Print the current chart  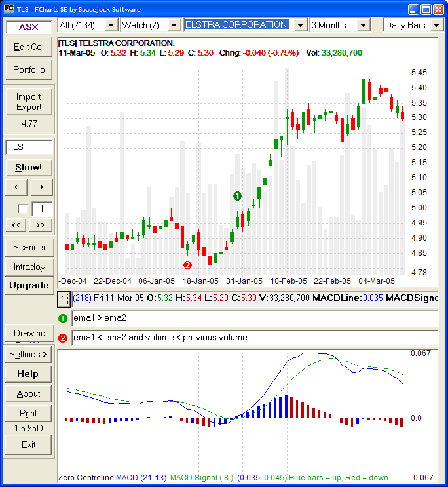tap(28, 414)
